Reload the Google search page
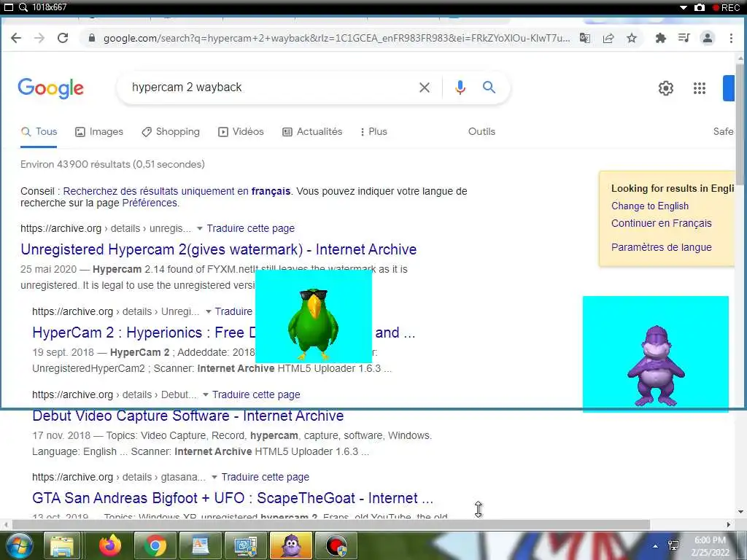Screen dimensions: 747x560 click(63, 38)
